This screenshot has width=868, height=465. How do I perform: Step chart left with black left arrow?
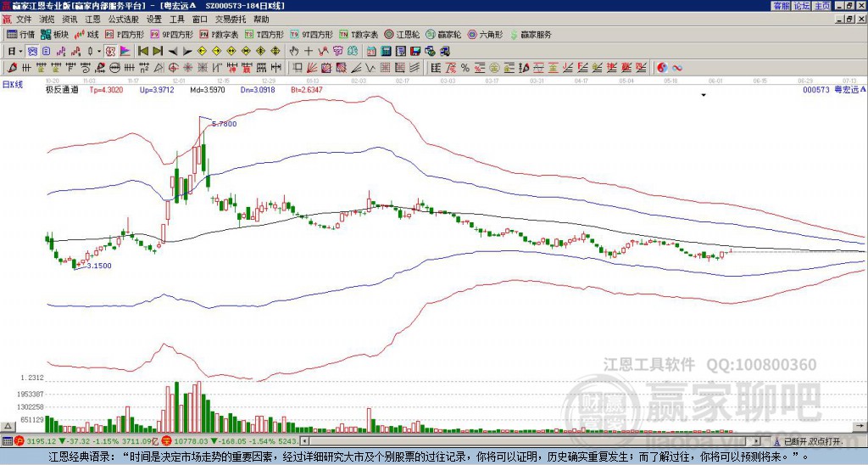point(173,52)
